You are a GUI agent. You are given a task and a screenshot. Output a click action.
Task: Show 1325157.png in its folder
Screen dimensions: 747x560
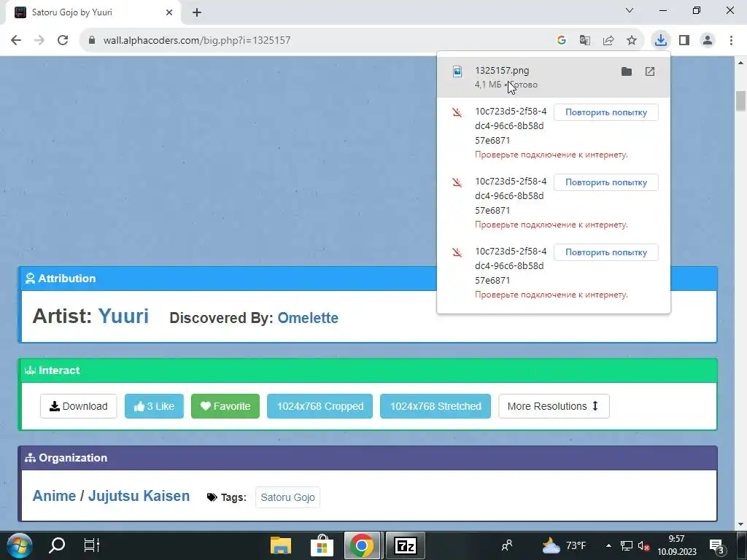[x=627, y=71]
